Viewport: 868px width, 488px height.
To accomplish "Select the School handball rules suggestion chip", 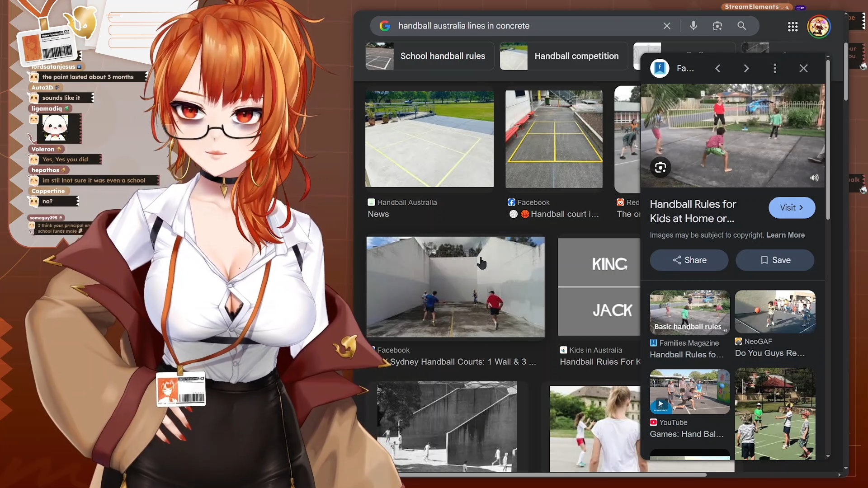I will [x=429, y=56].
